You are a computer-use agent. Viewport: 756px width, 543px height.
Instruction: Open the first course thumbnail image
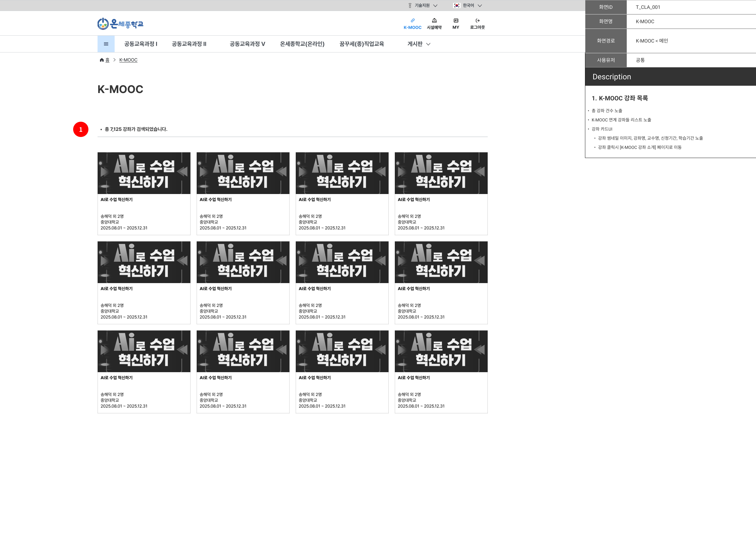pos(144,173)
